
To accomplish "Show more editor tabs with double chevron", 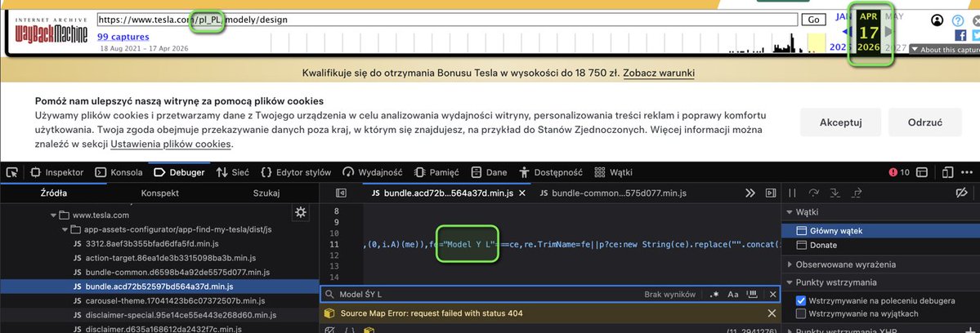I will click(x=750, y=193).
